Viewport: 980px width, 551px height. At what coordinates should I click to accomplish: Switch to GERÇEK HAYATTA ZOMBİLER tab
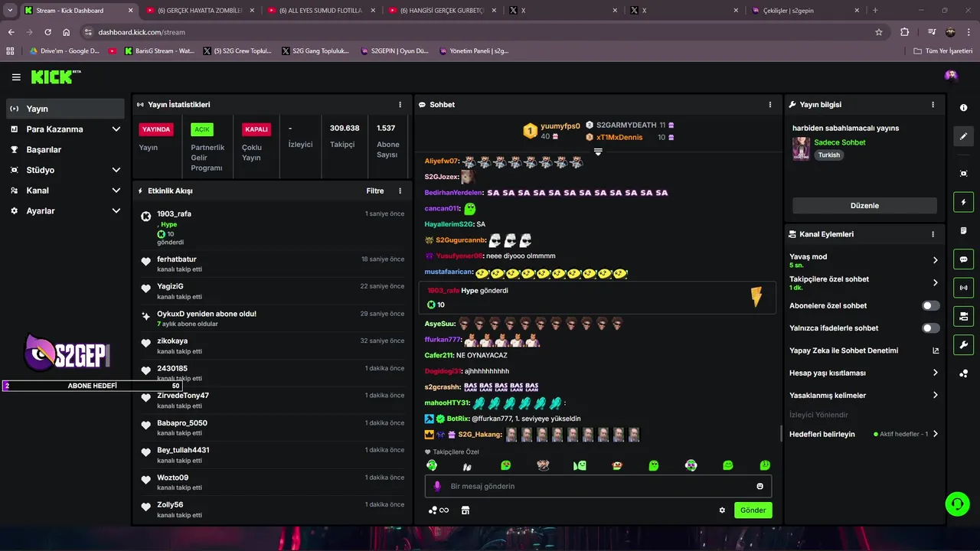coord(199,11)
